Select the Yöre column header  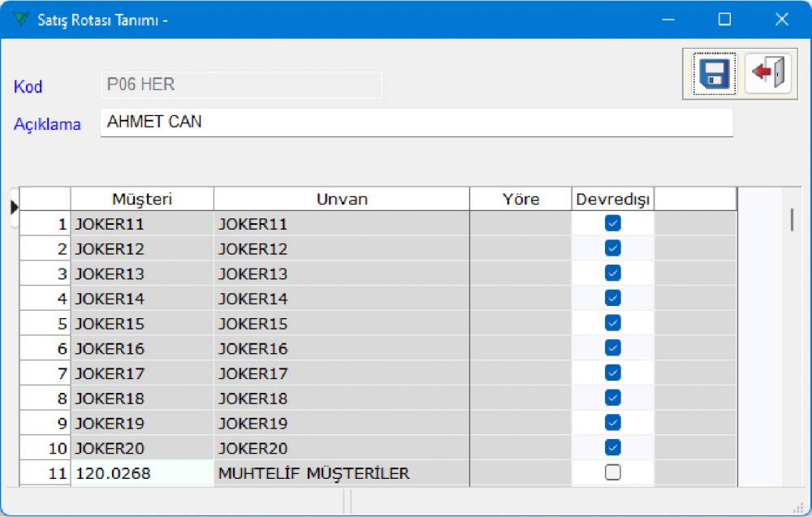tap(520, 199)
